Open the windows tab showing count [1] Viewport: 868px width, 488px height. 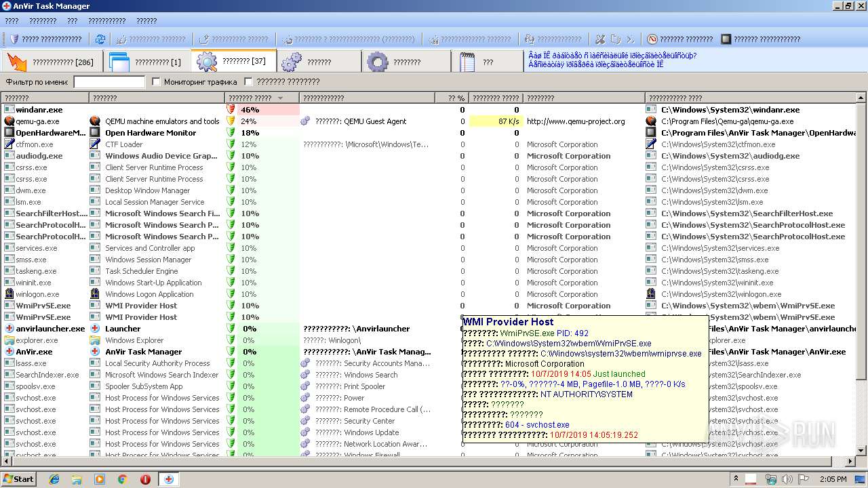pos(147,62)
